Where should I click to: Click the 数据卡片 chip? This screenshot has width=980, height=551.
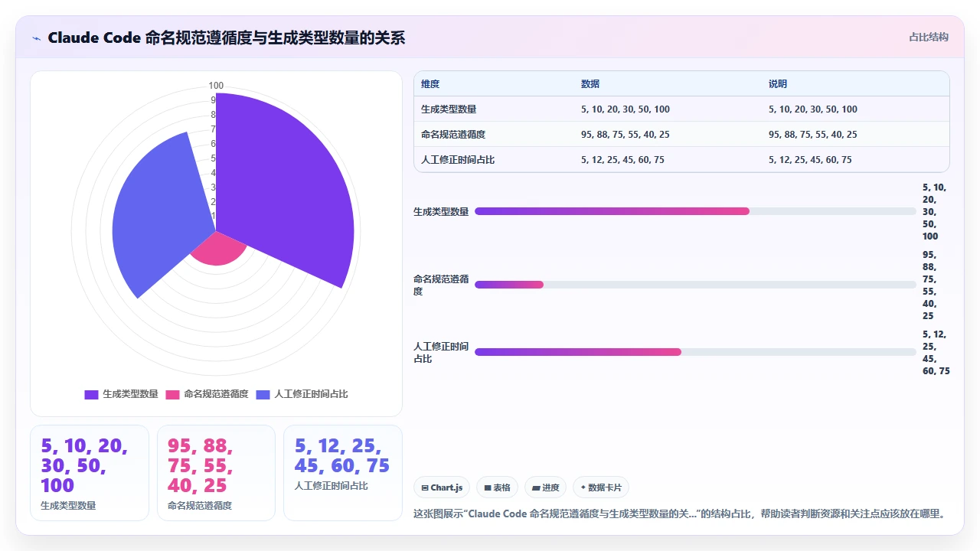[601, 487]
